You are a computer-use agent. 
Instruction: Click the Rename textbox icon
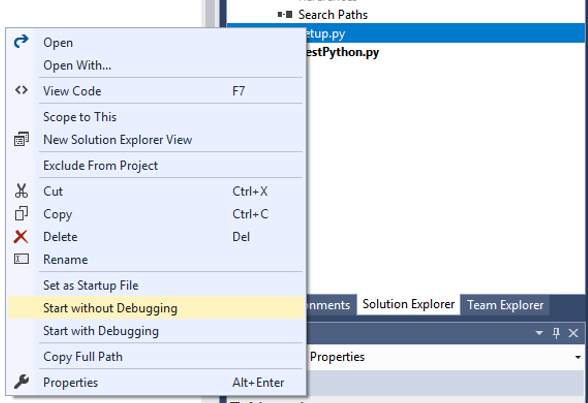21,259
